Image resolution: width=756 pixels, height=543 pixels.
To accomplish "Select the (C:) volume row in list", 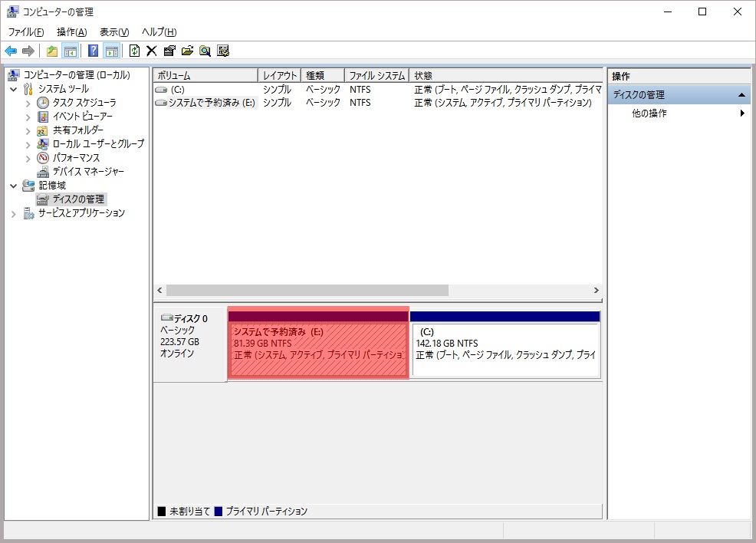I will pyautogui.click(x=378, y=90).
